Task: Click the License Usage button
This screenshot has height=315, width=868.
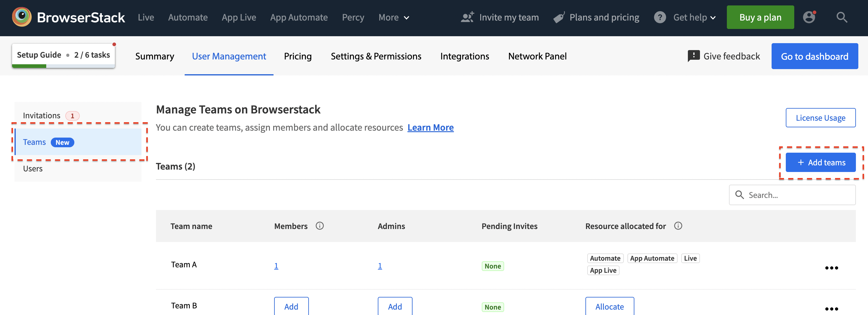Action: point(820,118)
